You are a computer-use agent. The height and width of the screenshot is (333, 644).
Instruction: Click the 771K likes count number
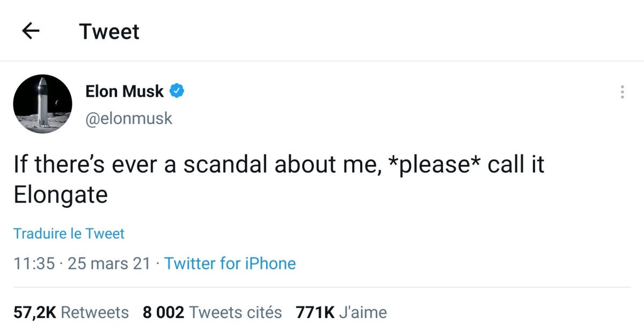tap(315, 313)
